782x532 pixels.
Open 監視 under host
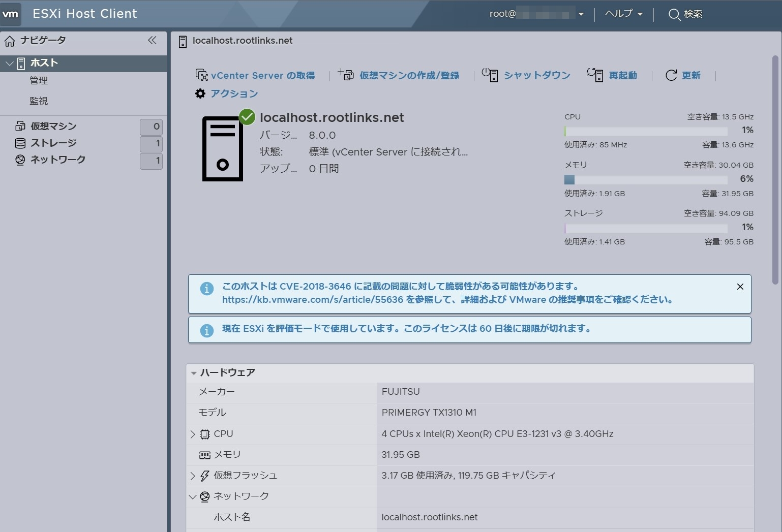point(39,101)
